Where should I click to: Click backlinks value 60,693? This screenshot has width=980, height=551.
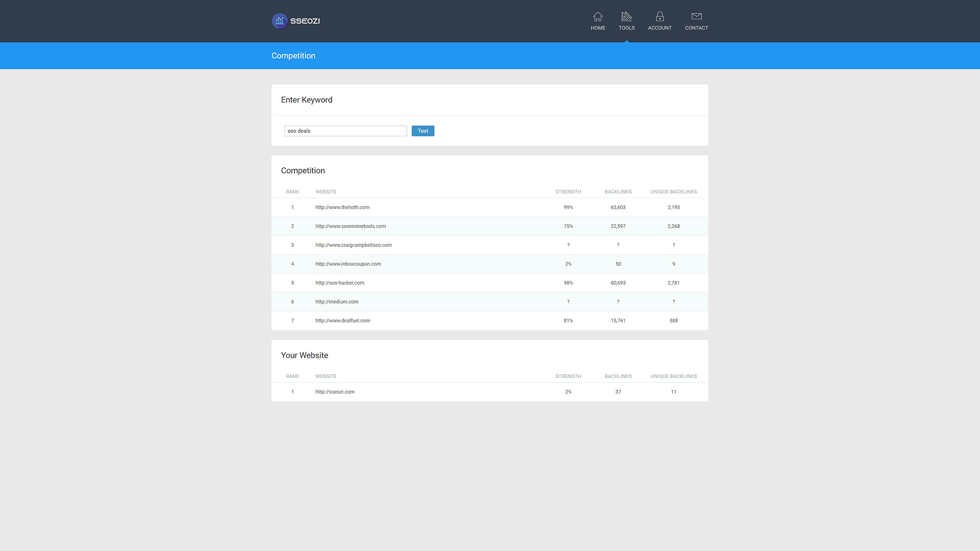coord(618,283)
